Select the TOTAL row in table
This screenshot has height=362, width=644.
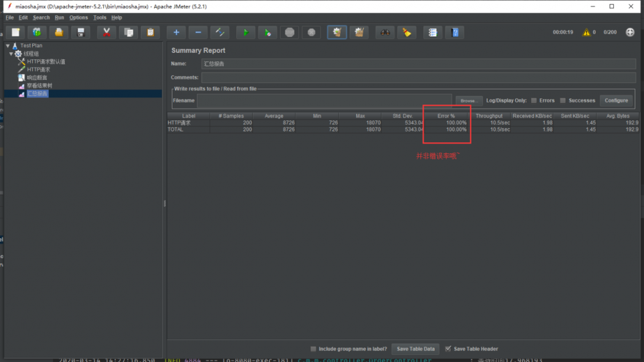point(403,129)
